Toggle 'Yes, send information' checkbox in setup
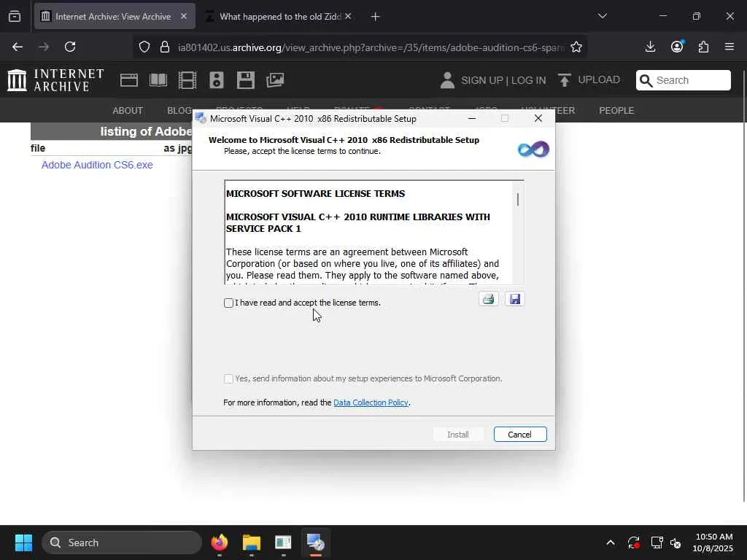Viewport: 747px width, 560px height. [x=228, y=378]
